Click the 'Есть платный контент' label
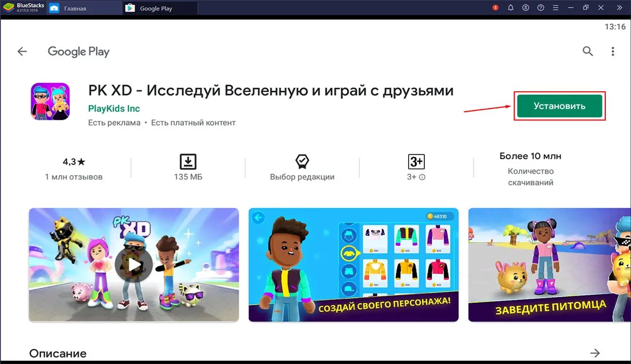 pyautogui.click(x=193, y=123)
